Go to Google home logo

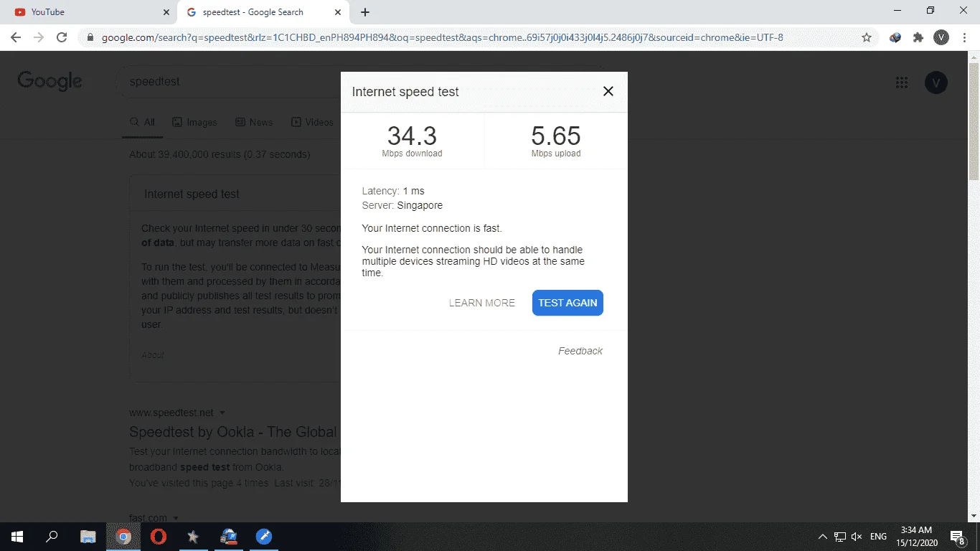click(50, 81)
